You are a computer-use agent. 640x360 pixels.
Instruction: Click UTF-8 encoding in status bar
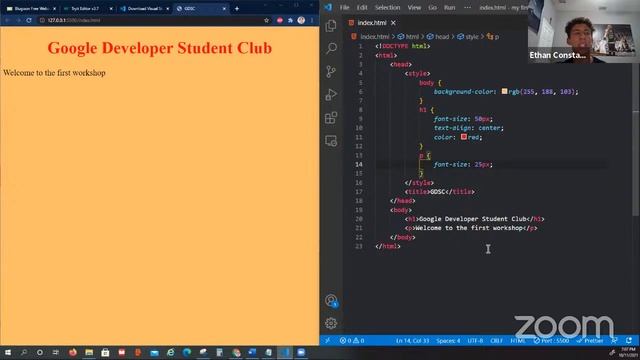(x=475, y=340)
